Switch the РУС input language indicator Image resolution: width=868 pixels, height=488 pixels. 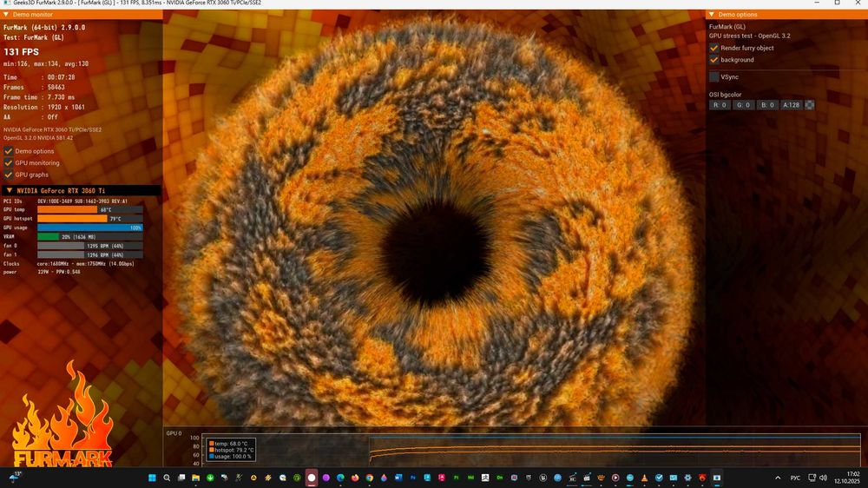tap(795, 478)
